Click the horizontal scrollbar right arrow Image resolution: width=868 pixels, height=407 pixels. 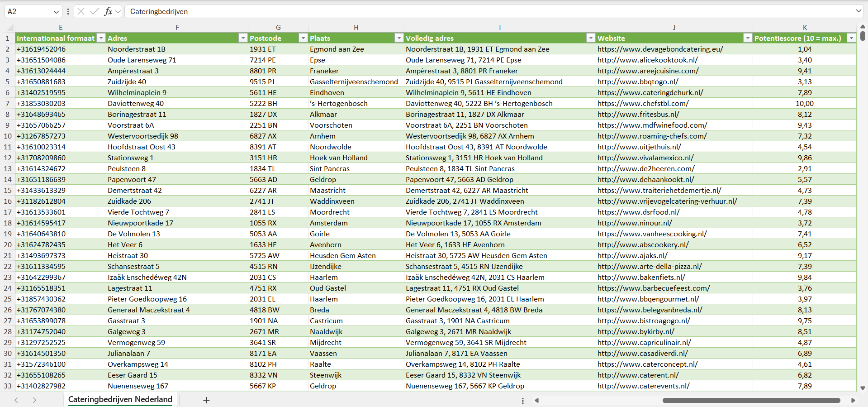[853, 400]
